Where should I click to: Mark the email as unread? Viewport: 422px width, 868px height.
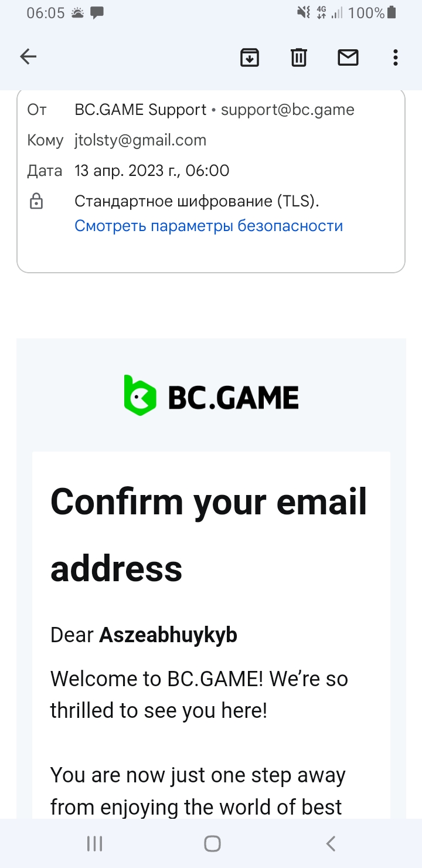(348, 57)
